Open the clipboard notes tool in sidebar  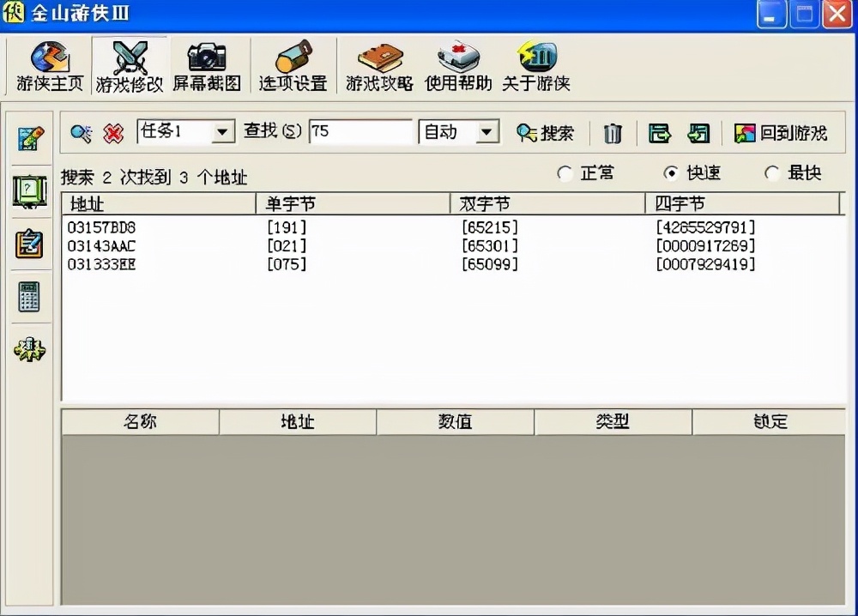pos(30,245)
